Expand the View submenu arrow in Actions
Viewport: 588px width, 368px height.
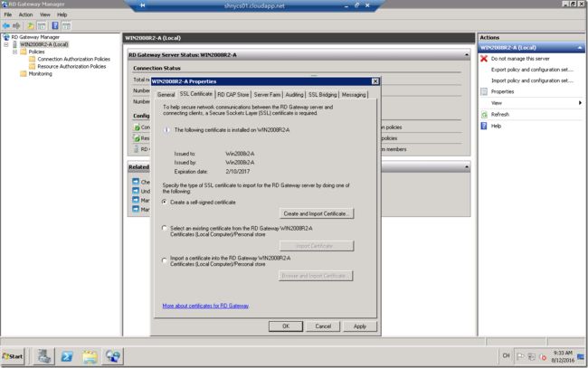pos(580,103)
